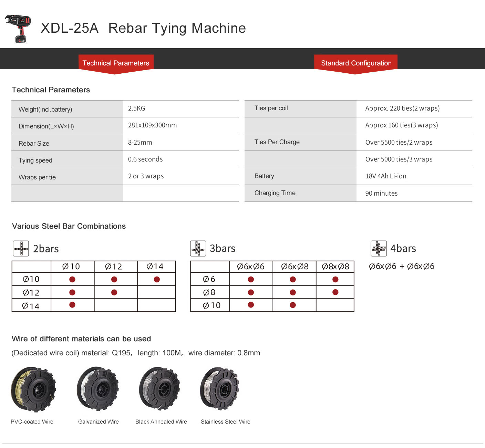Click the '3bars' table title
The image size is (485, 448).
[223, 248]
